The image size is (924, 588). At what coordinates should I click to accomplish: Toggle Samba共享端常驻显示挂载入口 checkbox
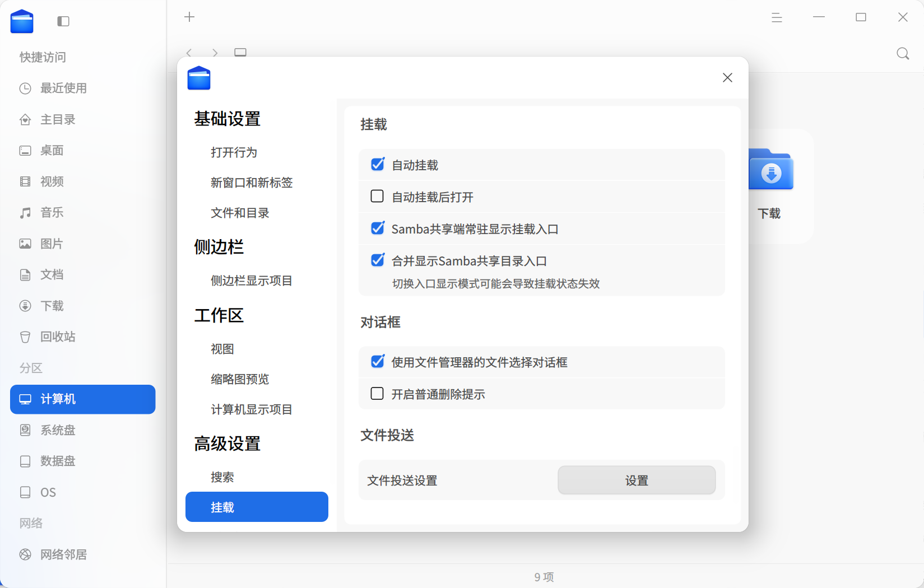point(378,228)
